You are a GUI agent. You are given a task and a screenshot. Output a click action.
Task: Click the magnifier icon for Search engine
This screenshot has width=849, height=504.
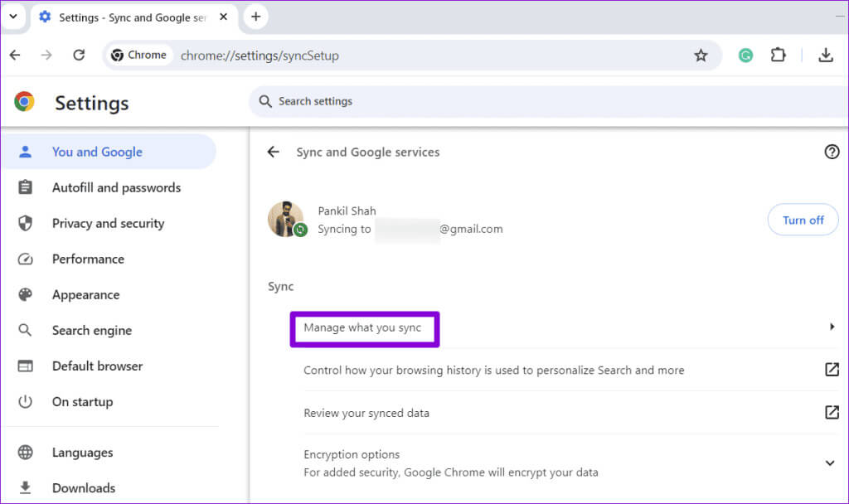tap(25, 330)
